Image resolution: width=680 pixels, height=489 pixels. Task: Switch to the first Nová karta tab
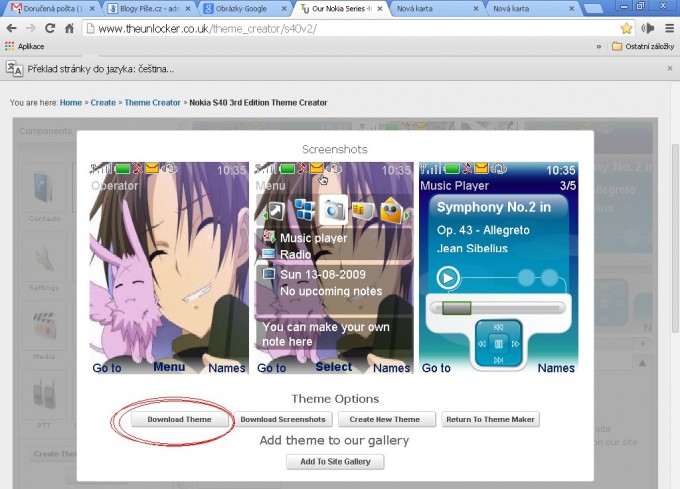[438, 8]
